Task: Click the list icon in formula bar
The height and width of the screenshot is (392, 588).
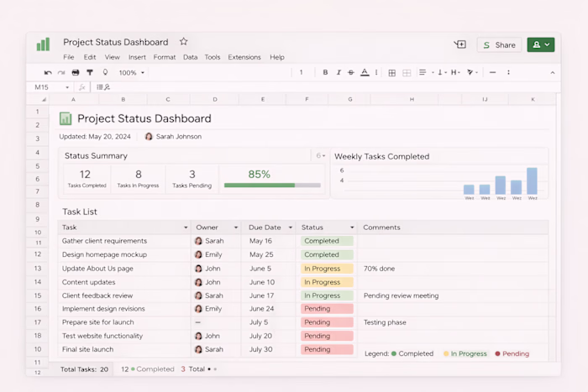Action: coord(99,87)
